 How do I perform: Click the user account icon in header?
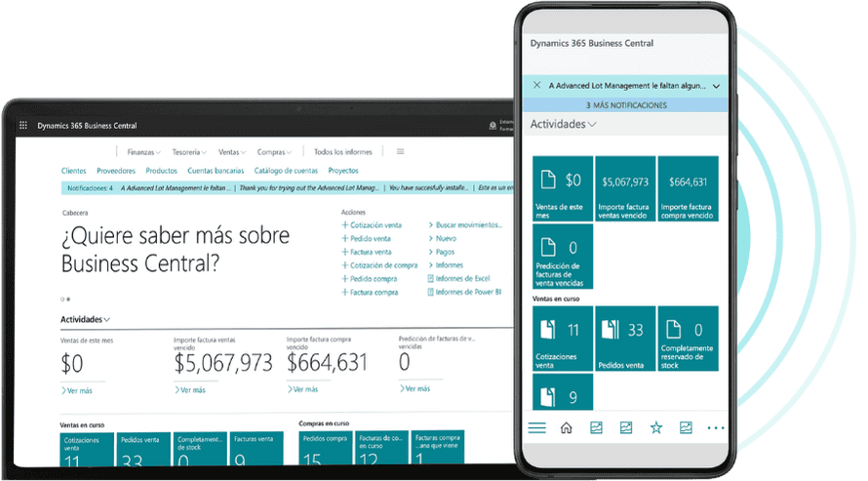pos(492,126)
